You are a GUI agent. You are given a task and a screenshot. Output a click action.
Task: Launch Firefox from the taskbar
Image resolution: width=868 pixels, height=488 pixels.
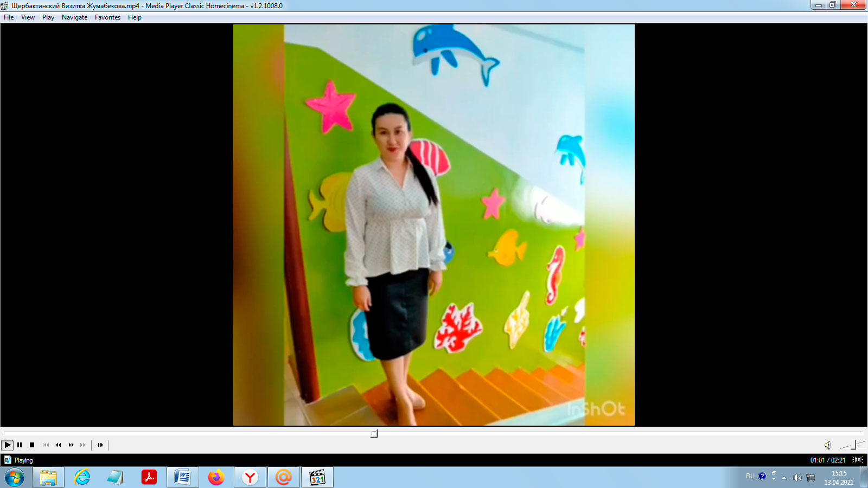pos(216,478)
